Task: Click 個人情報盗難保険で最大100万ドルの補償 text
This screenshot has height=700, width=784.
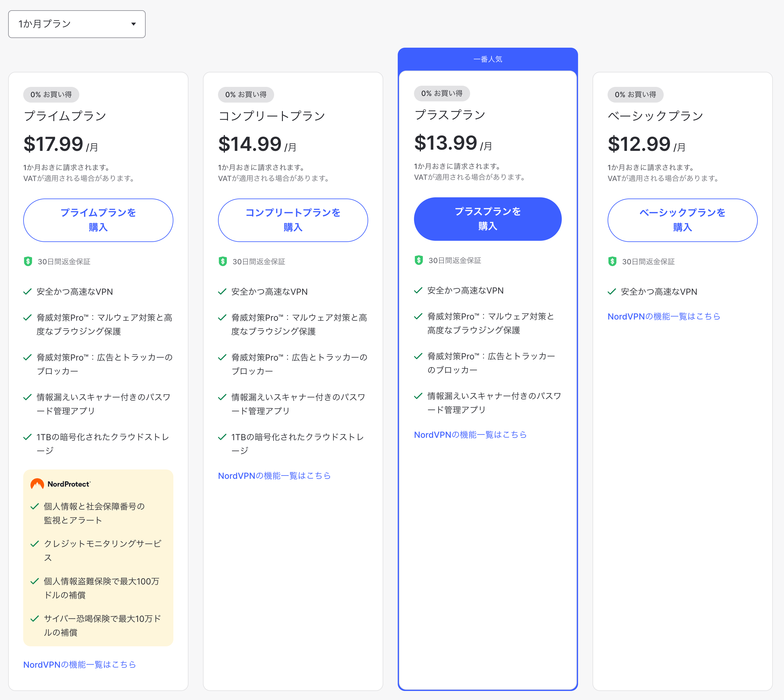Action: pos(101,588)
